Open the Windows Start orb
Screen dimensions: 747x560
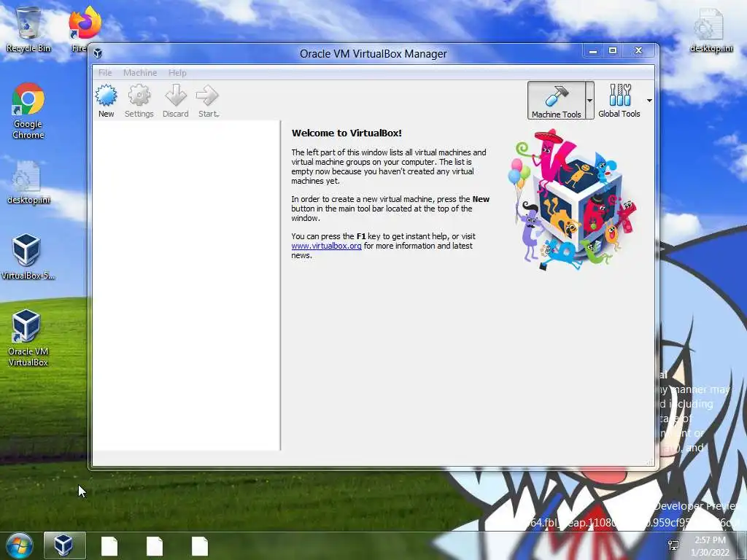pos(20,545)
